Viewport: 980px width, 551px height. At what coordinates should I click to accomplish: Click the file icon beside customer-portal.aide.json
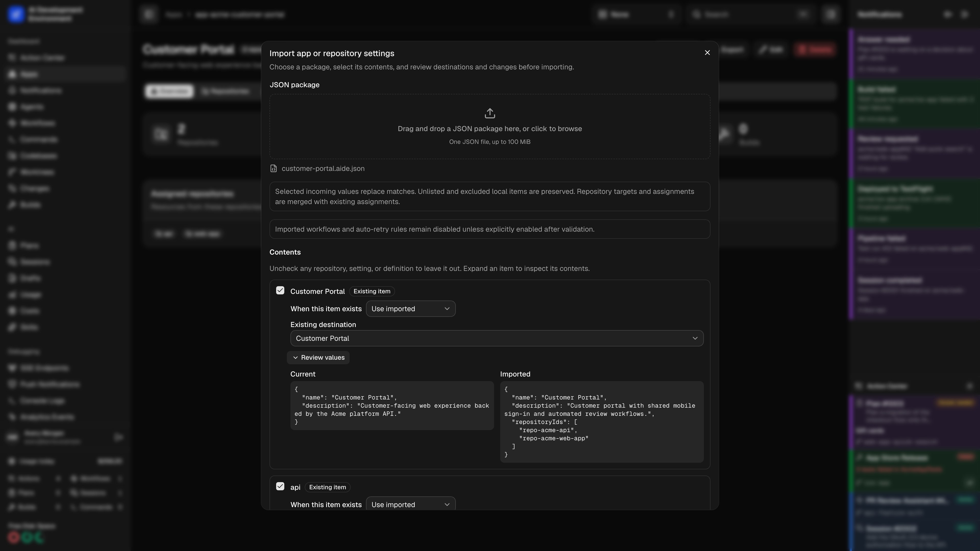274,168
